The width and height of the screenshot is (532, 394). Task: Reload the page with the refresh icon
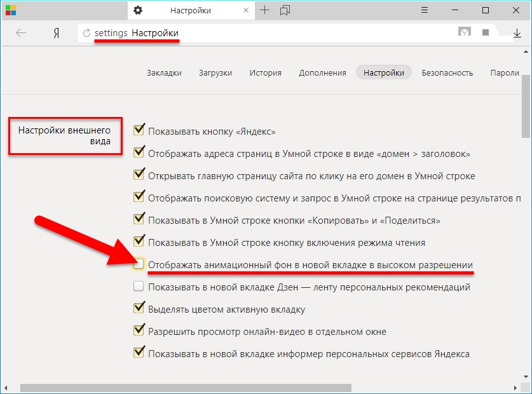[x=86, y=33]
